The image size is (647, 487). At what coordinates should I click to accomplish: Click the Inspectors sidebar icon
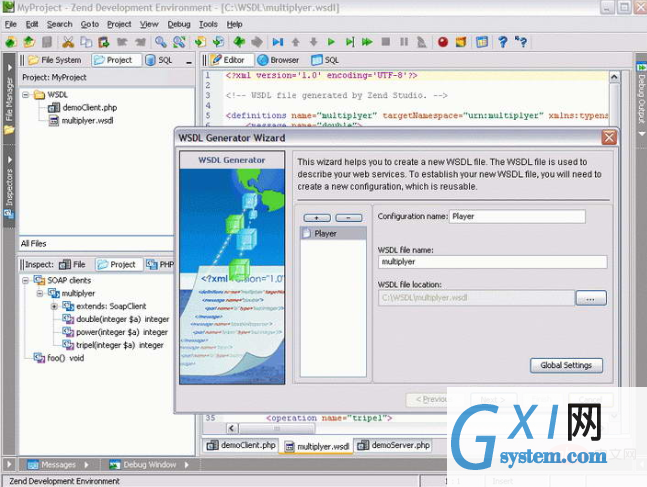pos(9,214)
